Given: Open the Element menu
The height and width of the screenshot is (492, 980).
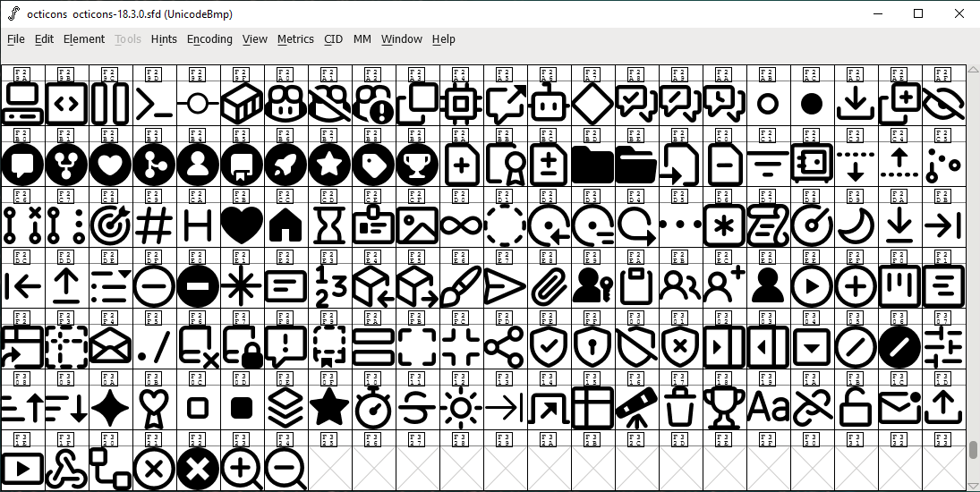Looking at the screenshot, I should pos(84,38).
